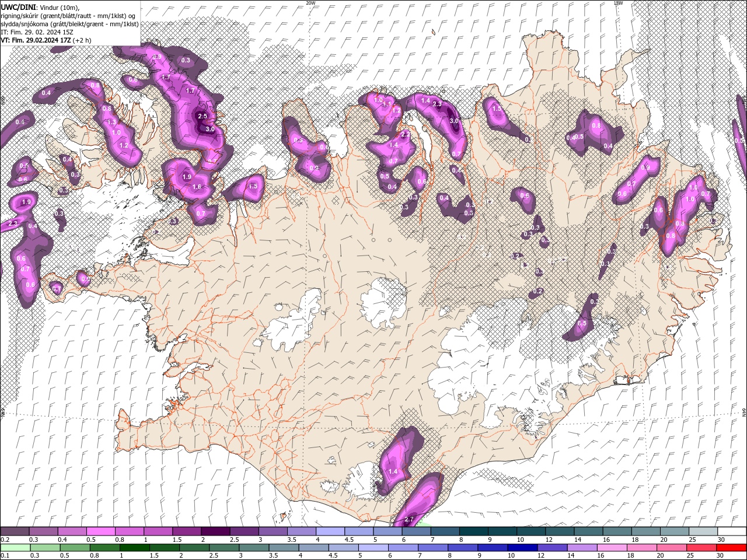Click the red 30 swatch on rain scale
747x560 pixels.
pyautogui.click(x=732, y=548)
